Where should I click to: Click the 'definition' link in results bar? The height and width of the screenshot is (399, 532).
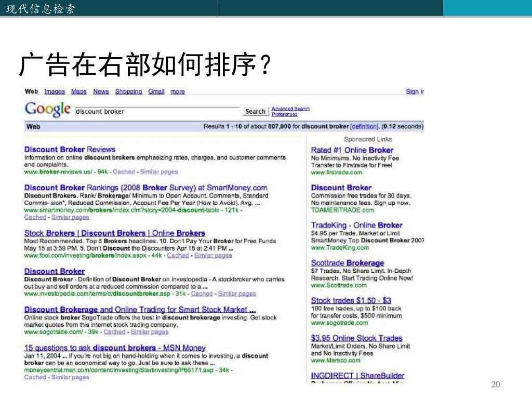364,126
